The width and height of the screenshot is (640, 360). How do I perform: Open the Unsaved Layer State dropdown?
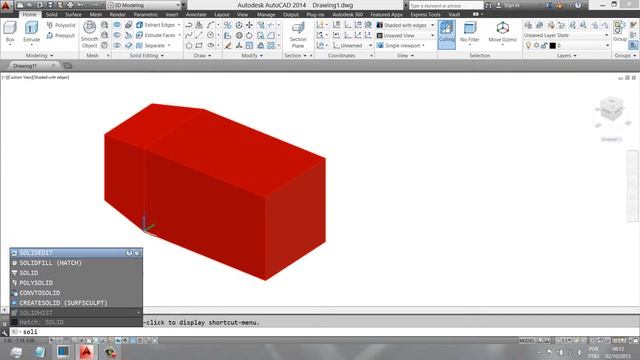(x=566, y=36)
